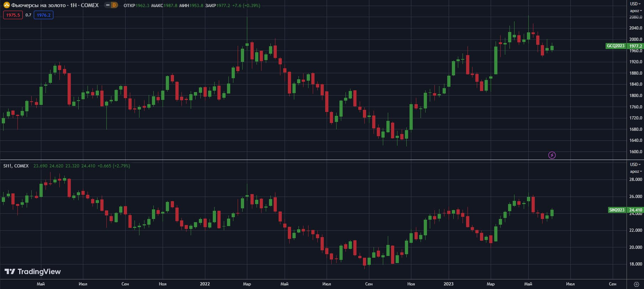644x289 pixels.
Task: Click the purple lightning bolt event icon
Action: pyautogui.click(x=552, y=155)
